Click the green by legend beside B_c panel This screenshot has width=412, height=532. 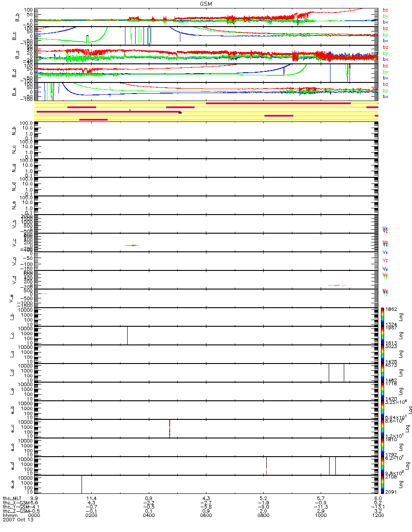[385, 35]
